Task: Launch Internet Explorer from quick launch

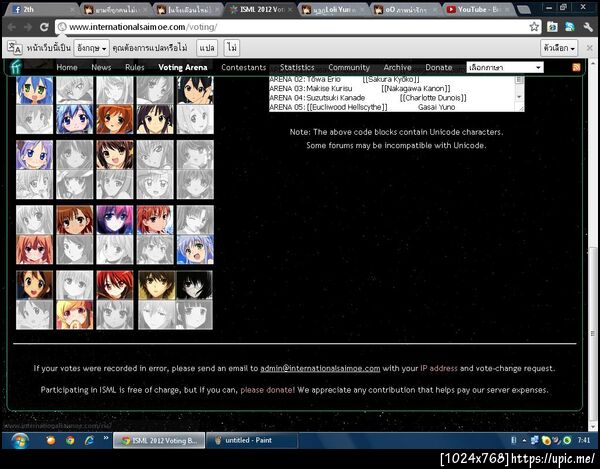Action: click(89, 440)
